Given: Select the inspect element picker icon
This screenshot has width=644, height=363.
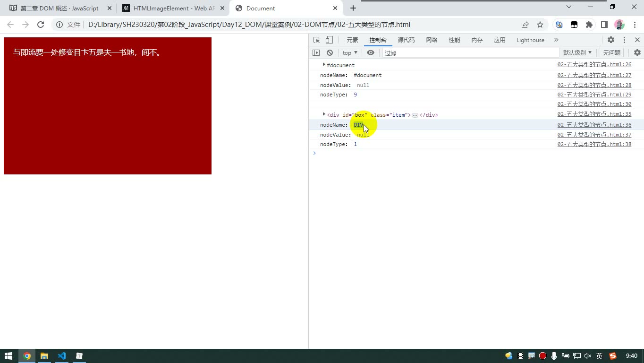Looking at the screenshot, I should pyautogui.click(x=316, y=40).
